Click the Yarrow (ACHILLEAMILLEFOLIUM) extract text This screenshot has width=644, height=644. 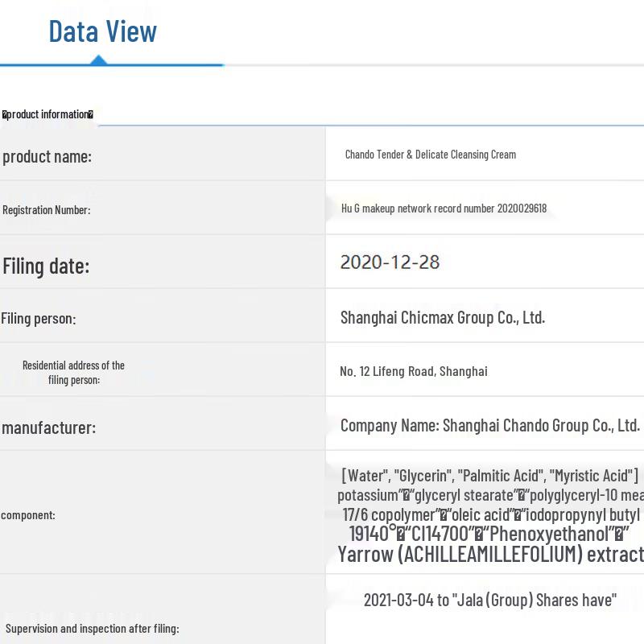490,554
